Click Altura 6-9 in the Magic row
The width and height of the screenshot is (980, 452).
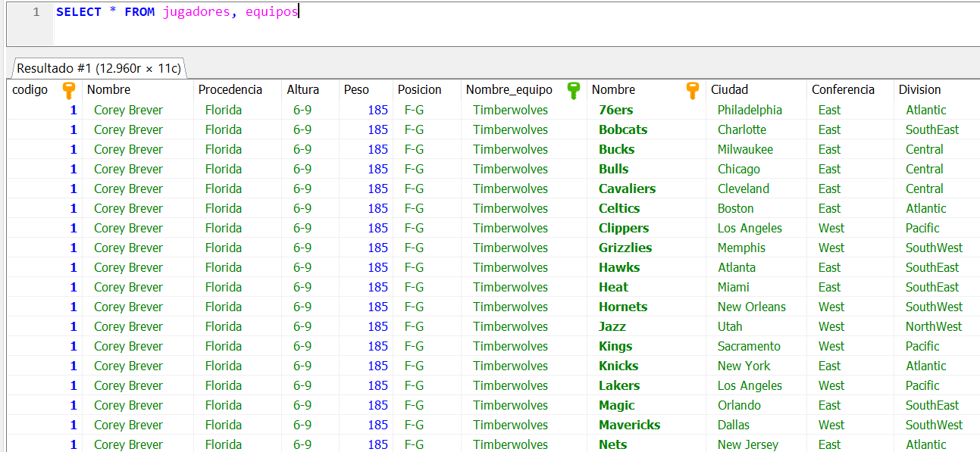coord(302,405)
